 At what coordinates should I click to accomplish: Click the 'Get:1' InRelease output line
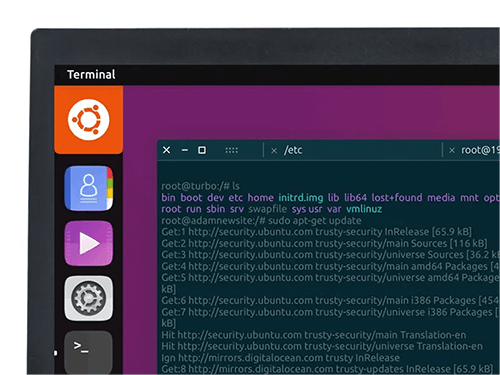316,232
